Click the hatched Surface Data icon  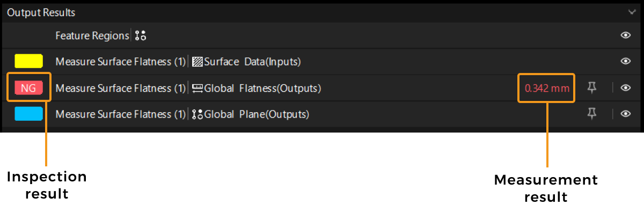[197, 62]
